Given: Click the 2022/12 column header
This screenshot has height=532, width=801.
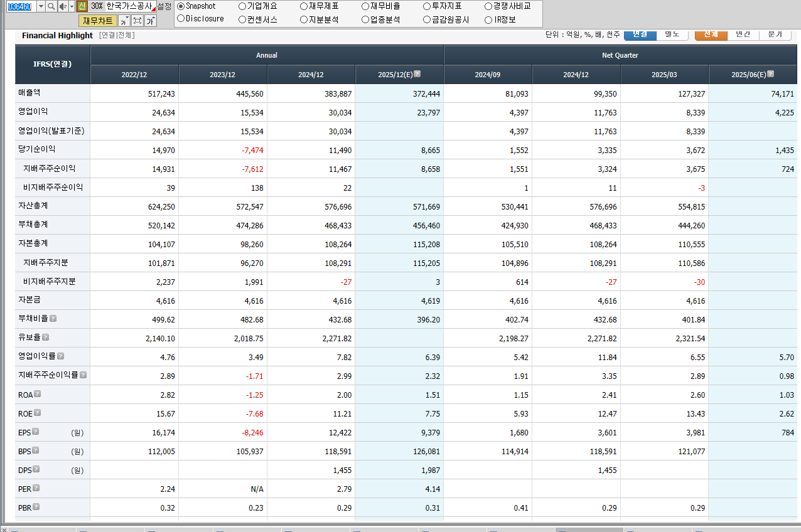Looking at the screenshot, I should tap(134, 75).
